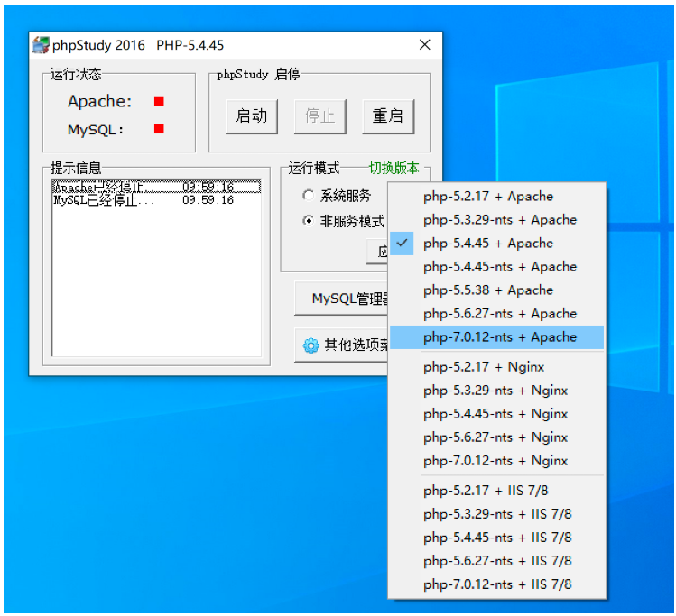The height and width of the screenshot is (616, 676).
Task: Choose php-5.6.27-nts + Nginx
Action: click(x=496, y=437)
